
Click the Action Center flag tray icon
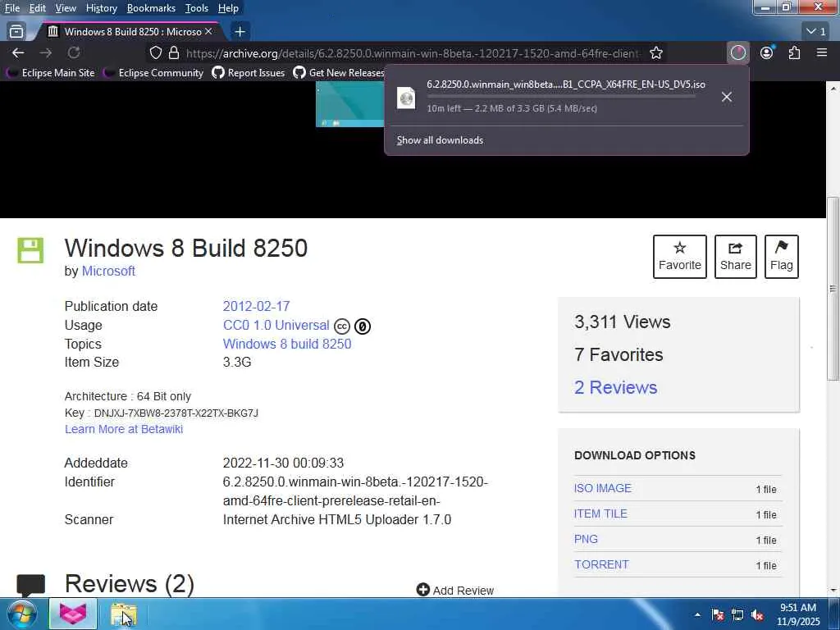(x=718, y=615)
